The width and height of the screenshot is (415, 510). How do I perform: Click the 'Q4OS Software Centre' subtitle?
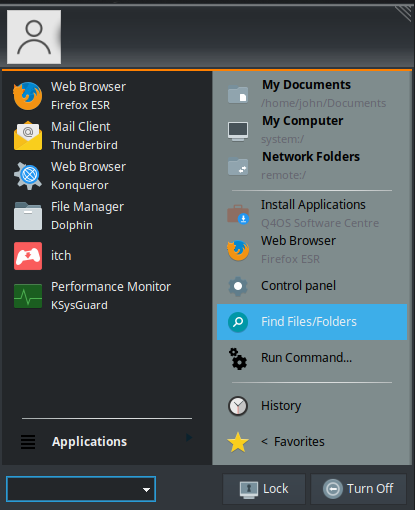[320, 223]
